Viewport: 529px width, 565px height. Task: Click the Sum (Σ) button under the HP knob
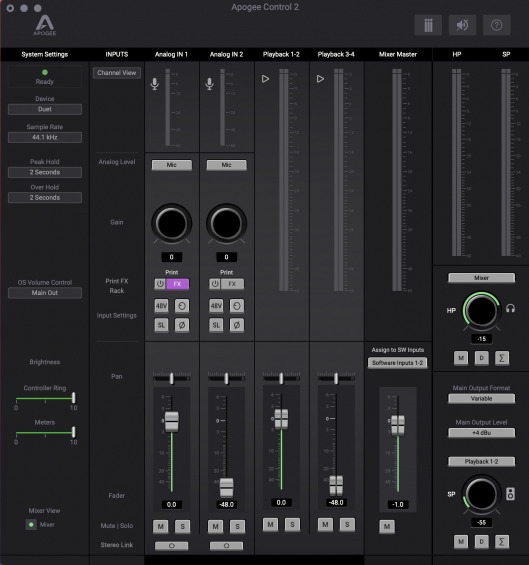tap(502, 358)
